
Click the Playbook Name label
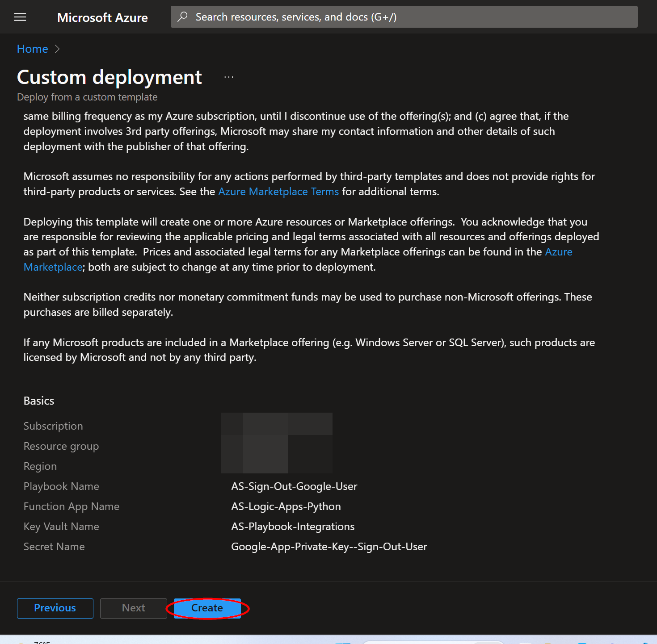tap(61, 486)
